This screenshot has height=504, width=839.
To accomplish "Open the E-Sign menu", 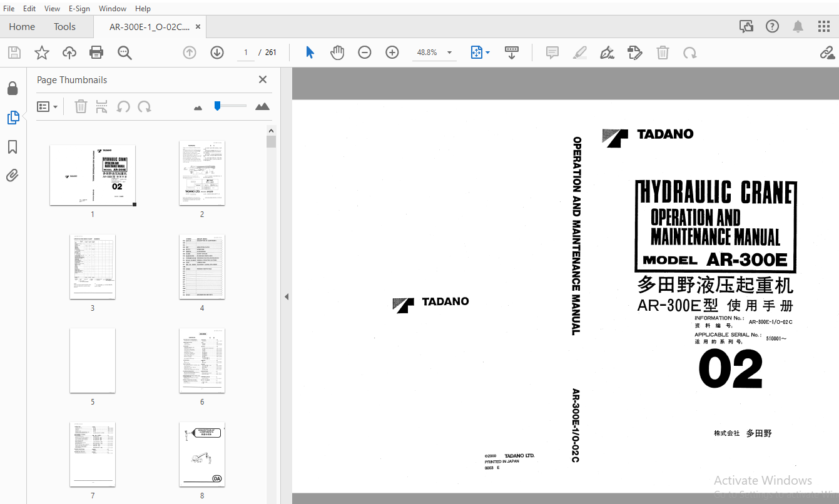I will click(79, 8).
